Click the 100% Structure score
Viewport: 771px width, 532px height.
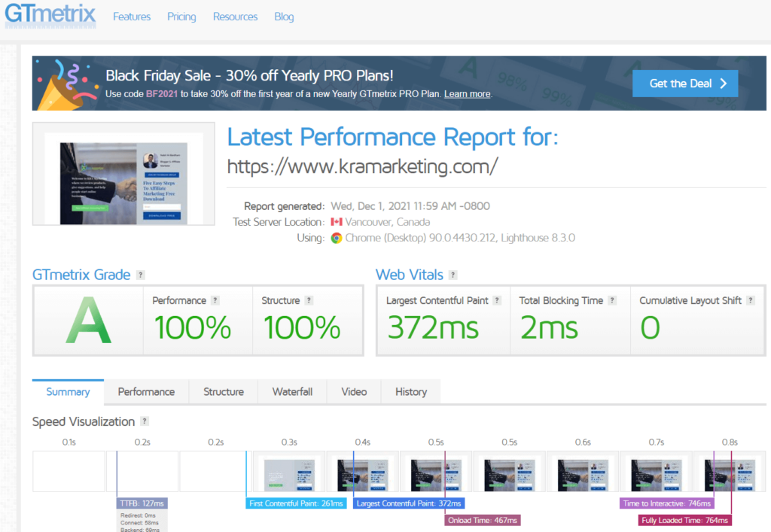click(x=302, y=327)
